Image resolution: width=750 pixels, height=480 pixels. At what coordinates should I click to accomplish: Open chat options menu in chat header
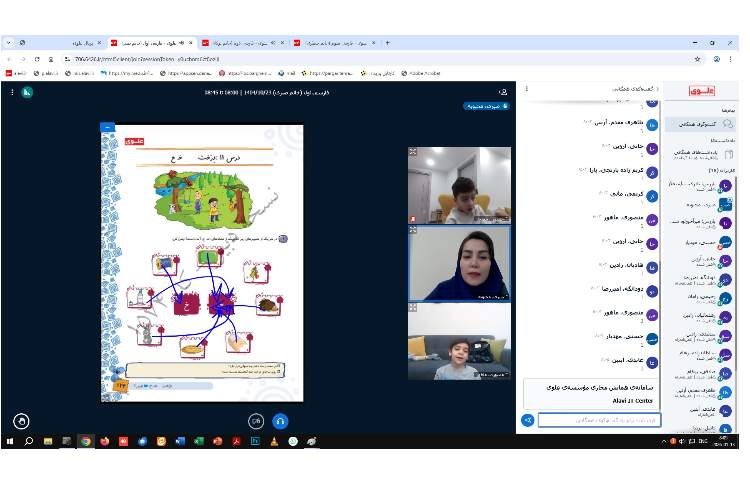click(525, 90)
